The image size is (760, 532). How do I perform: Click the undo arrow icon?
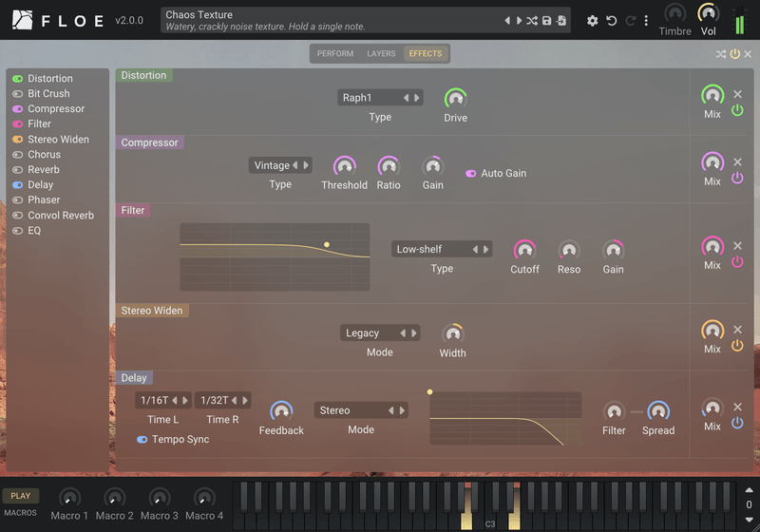point(612,20)
